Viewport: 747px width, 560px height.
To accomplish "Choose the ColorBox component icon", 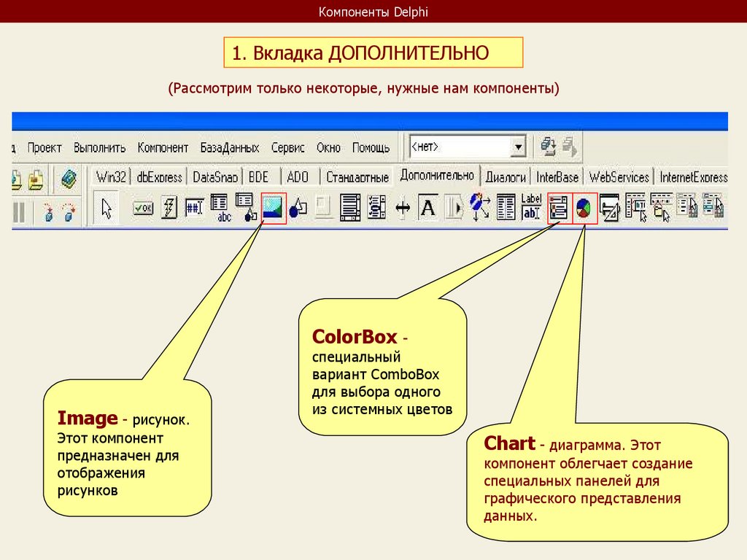I will 560,209.
